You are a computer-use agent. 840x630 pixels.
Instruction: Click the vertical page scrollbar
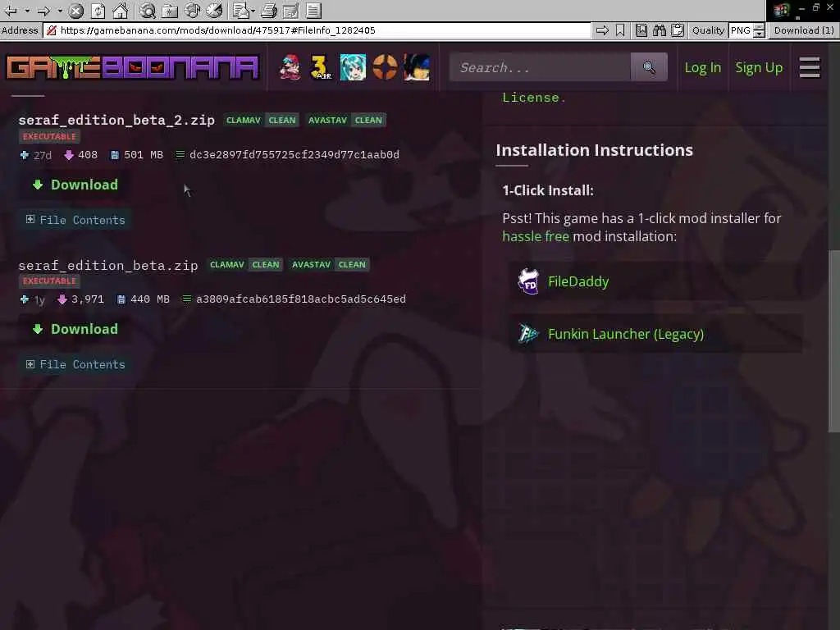click(833, 340)
